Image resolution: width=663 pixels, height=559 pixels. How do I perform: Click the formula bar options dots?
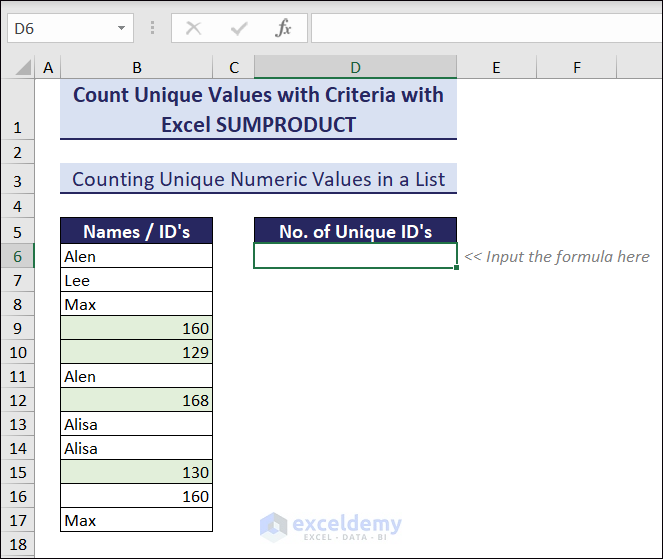152,28
